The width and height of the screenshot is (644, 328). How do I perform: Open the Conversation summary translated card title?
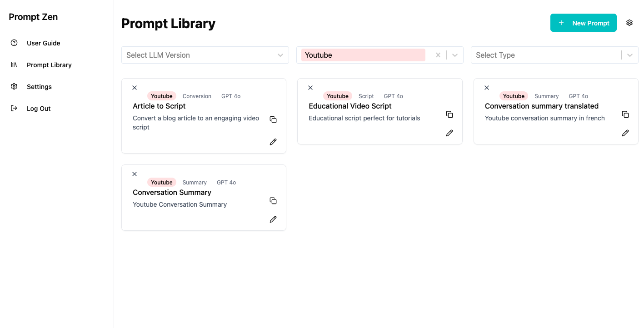pos(541,106)
